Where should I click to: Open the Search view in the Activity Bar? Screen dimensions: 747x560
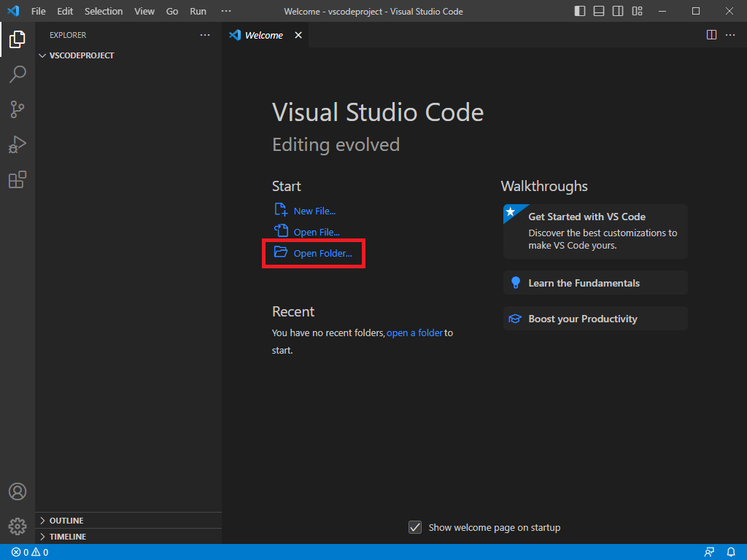[x=18, y=74]
